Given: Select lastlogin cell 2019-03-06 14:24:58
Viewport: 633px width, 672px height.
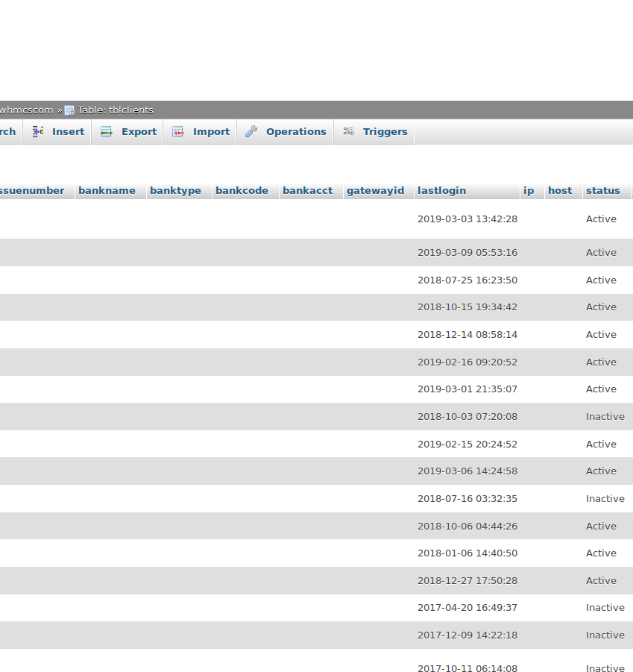Looking at the screenshot, I should point(467,471).
